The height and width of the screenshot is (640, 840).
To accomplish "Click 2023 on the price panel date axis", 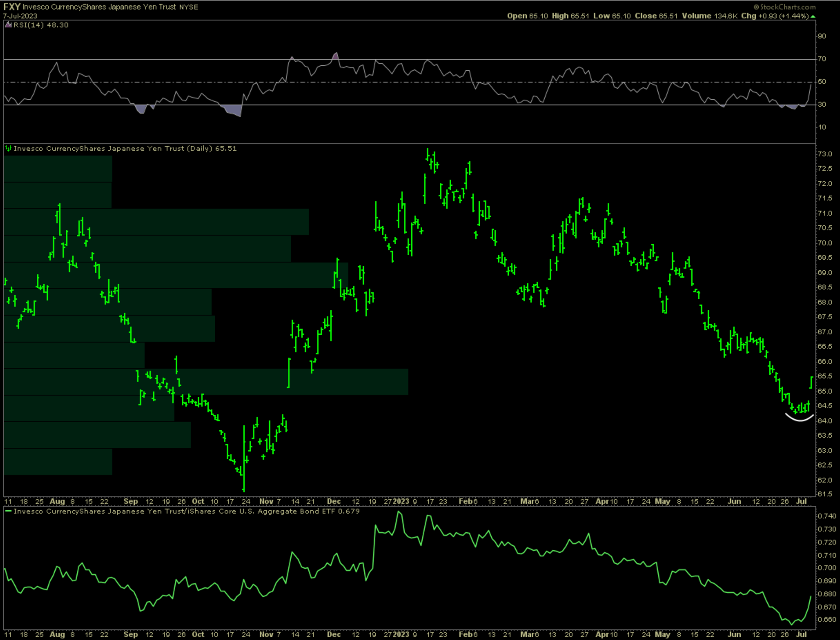I will click(401, 502).
